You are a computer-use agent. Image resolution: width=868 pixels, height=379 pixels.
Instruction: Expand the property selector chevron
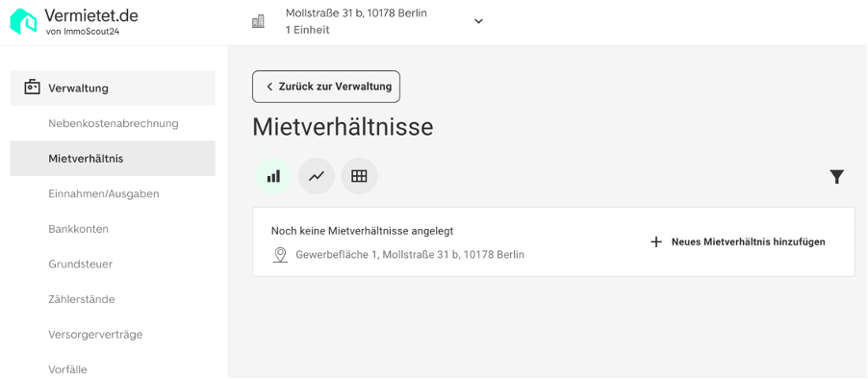(x=479, y=21)
